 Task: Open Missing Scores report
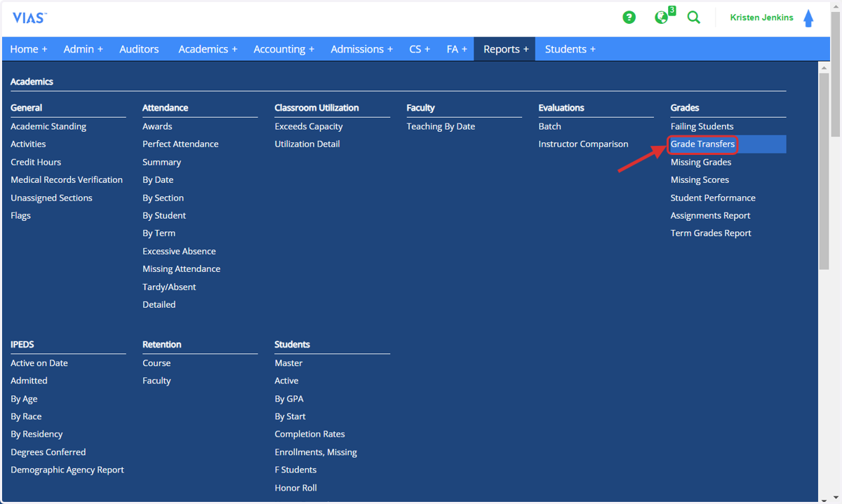[x=700, y=179]
